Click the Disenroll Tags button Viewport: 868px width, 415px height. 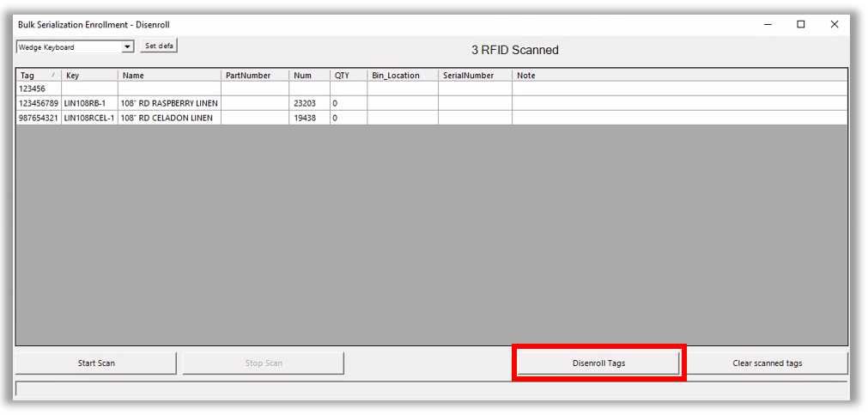598,363
